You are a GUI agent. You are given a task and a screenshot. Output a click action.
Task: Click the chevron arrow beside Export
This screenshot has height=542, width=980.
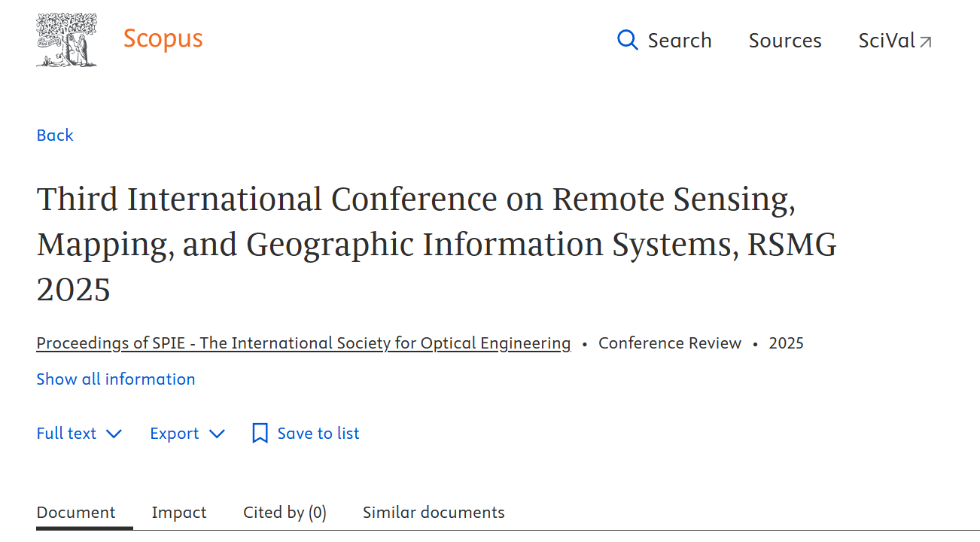[x=217, y=434]
